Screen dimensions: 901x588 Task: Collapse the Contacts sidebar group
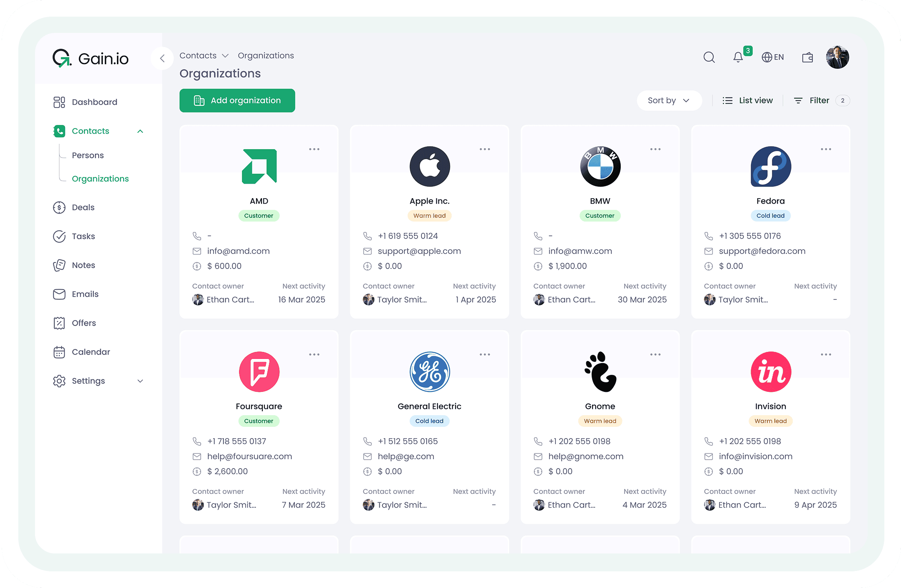(140, 131)
